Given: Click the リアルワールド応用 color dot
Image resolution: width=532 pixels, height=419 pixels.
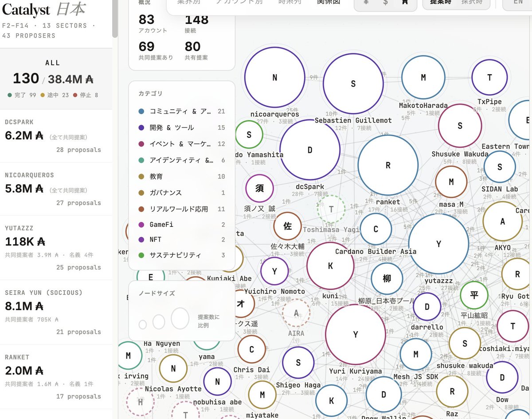Looking at the screenshot, I should [141, 209].
